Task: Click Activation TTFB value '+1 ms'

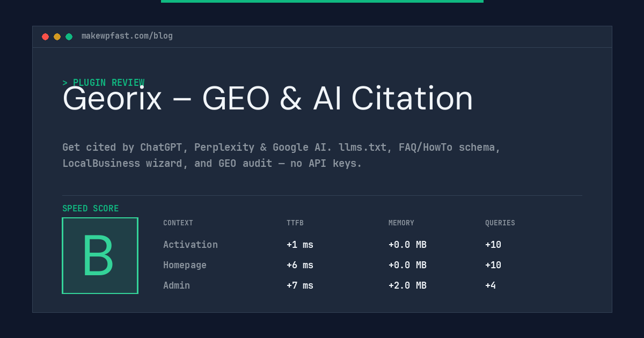Action: (x=300, y=245)
